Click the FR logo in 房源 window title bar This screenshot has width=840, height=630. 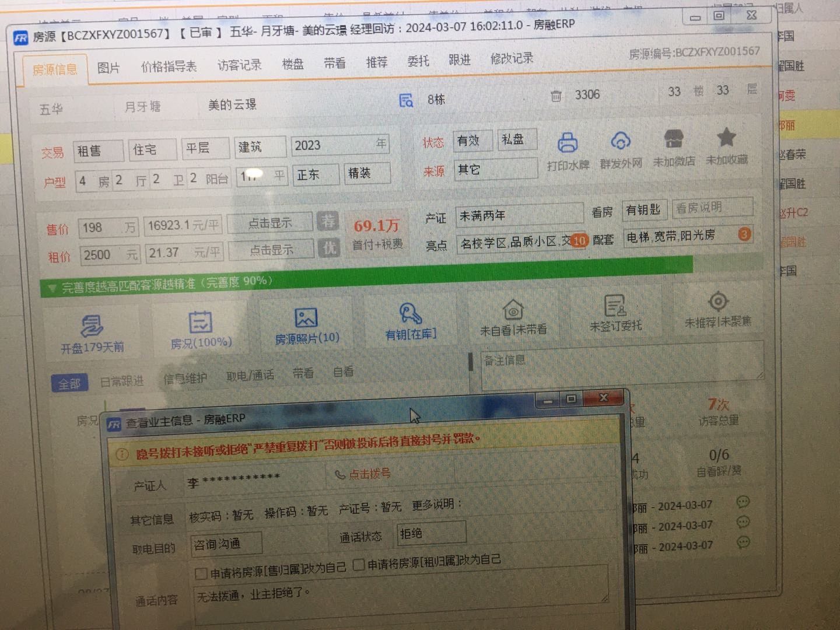pos(21,38)
